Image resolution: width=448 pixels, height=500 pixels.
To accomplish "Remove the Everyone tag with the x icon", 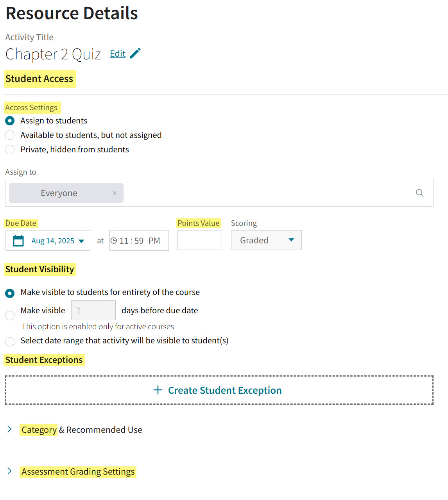I will [114, 193].
